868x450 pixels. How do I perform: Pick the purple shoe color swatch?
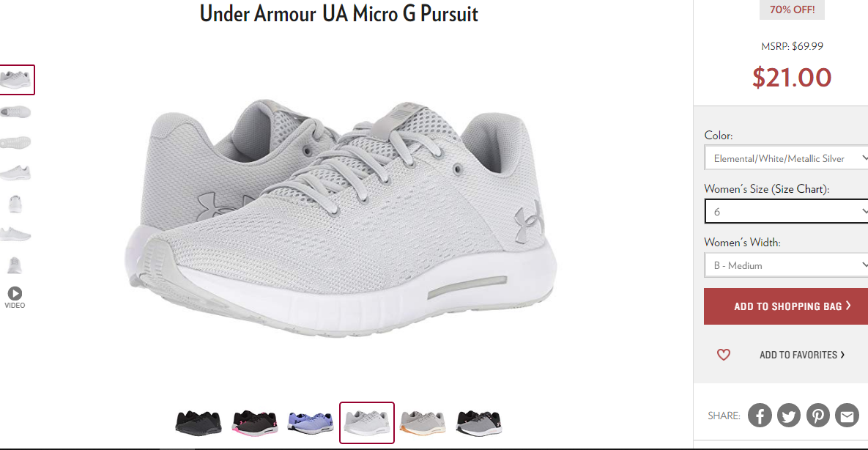coord(311,423)
